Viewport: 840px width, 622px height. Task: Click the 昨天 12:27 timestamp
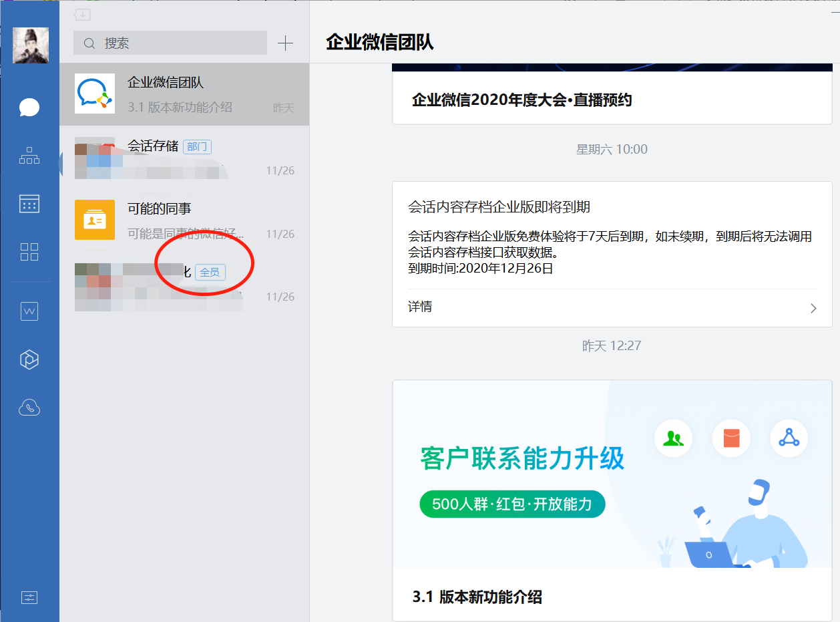click(612, 346)
